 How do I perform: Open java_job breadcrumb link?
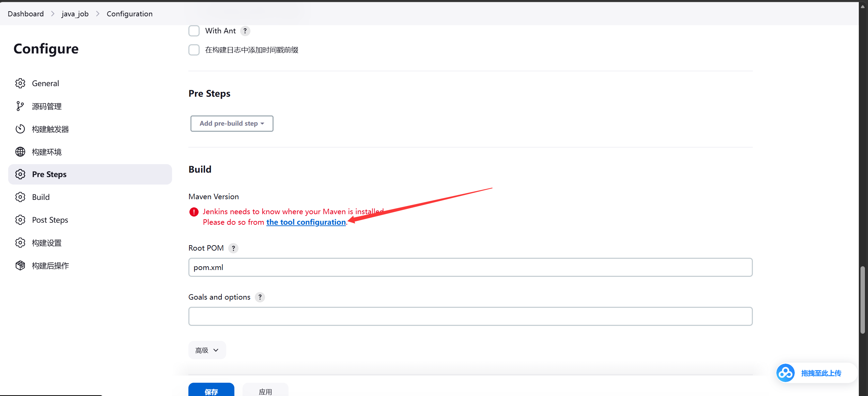click(75, 14)
